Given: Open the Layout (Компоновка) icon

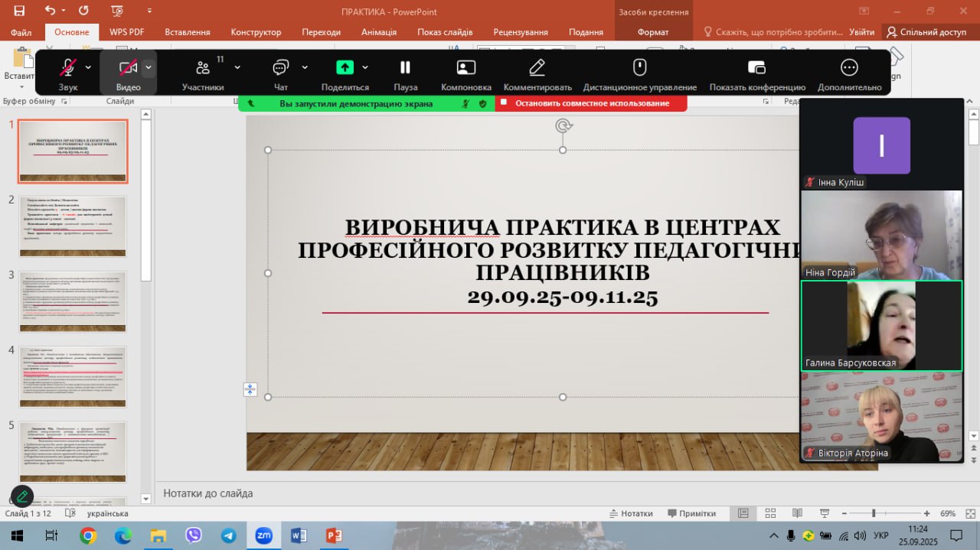Looking at the screenshot, I should tap(465, 68).
